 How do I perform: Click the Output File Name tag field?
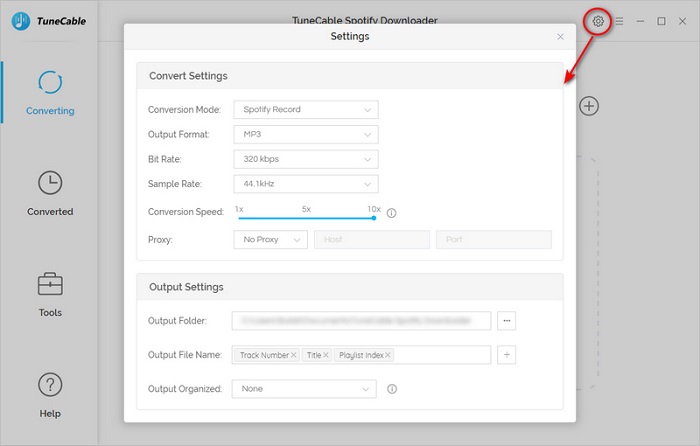[x=361, y=354]
